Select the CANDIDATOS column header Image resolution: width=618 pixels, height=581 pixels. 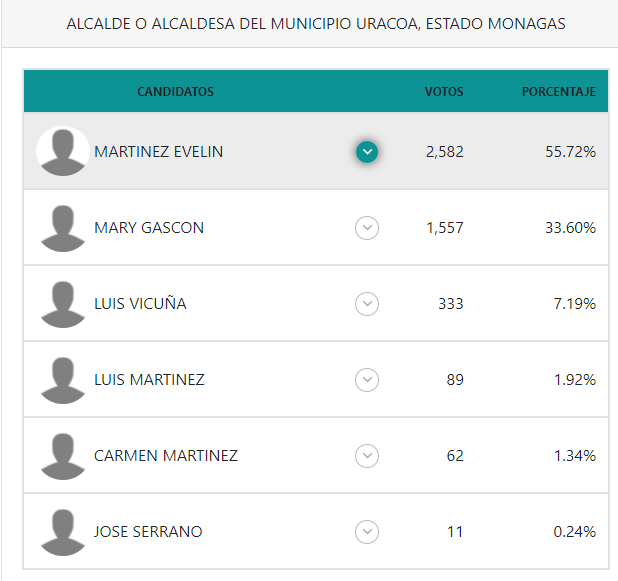[x=175, y=91]
